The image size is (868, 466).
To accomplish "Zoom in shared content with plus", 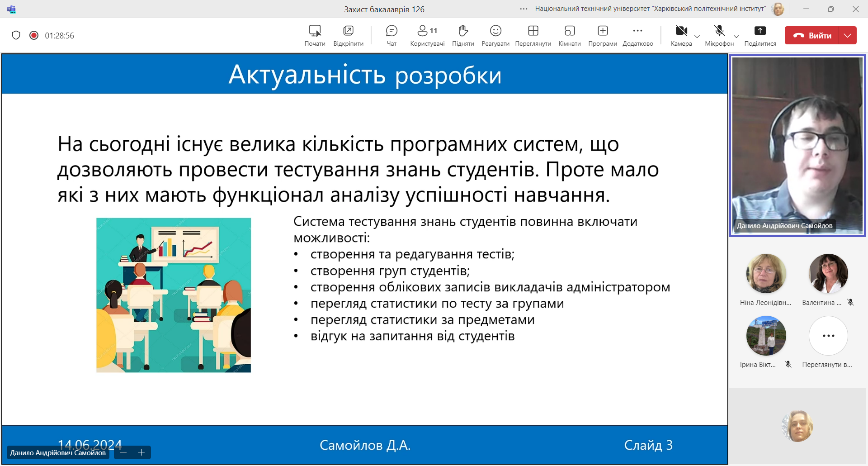I will (x=141, y=452).
